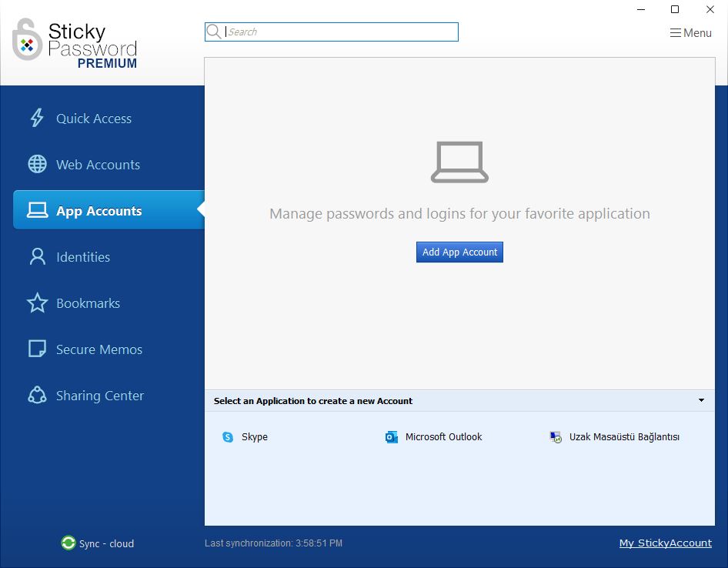Click the magnifying glass search icon
728x568 pixels.
coord(214,32)
